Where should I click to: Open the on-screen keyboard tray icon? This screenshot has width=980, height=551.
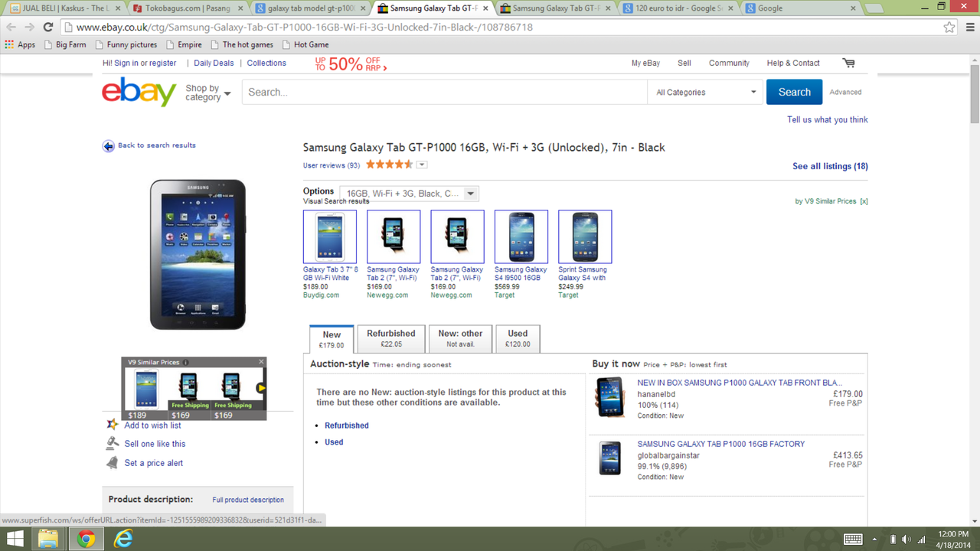[x=853, y=539]
